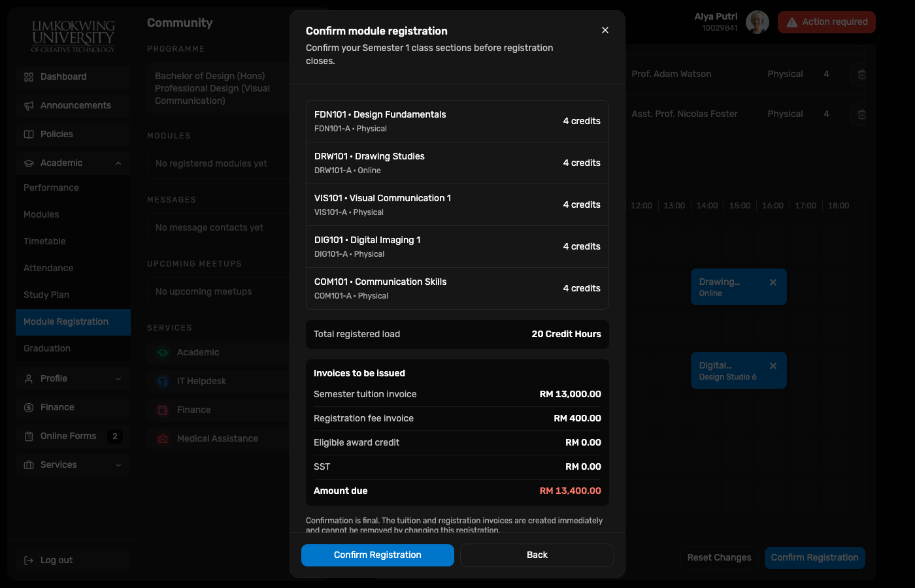Image resolution: width=915 pixels, height=588 pixels.
Task: Select the FDN101 Design Fundamentals row
Action: coord(457,122)
